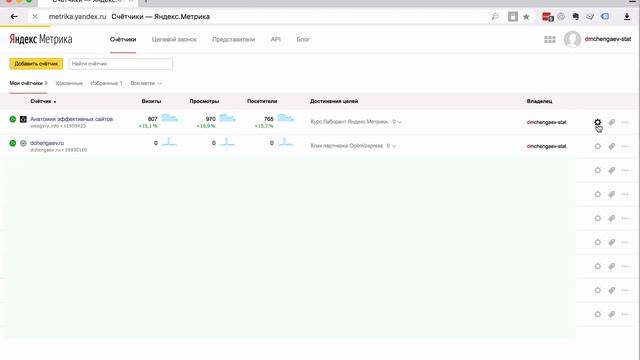The image size is (640, 360).
Task: Open dchengaev.ru counter link
Action: click(47, 143)
